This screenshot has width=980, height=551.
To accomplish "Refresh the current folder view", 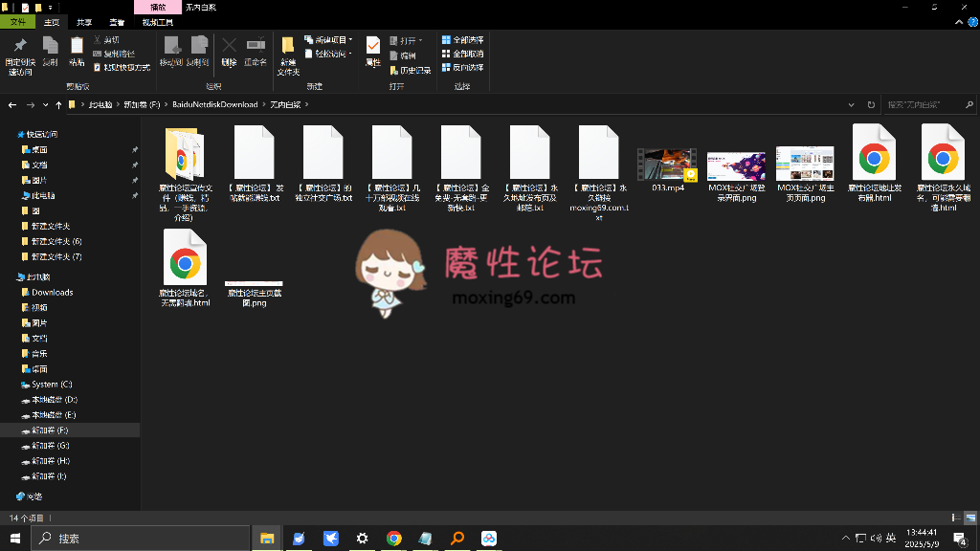I will point(871,105).
